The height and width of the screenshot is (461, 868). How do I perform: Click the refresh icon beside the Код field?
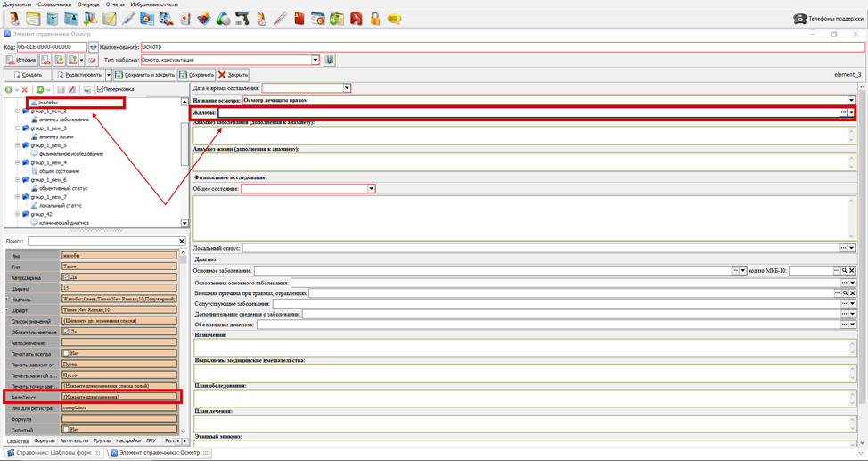point(94,46)
